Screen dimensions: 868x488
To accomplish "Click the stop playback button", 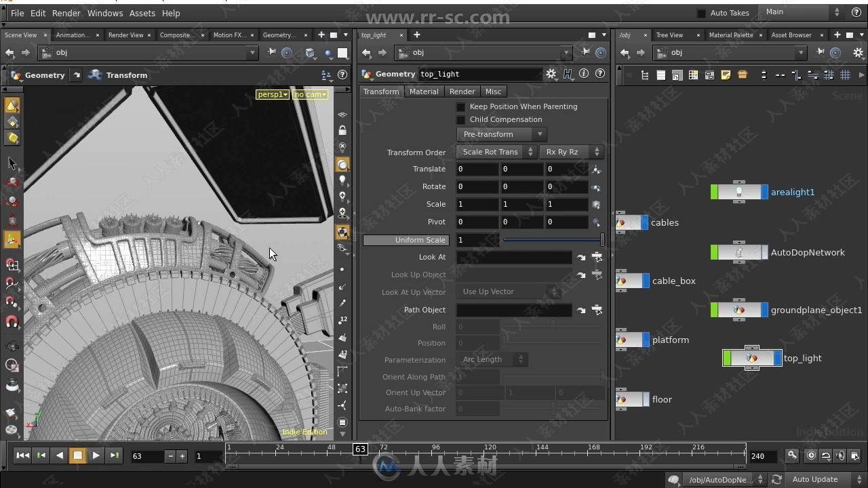I will click(x=77, y=455).
